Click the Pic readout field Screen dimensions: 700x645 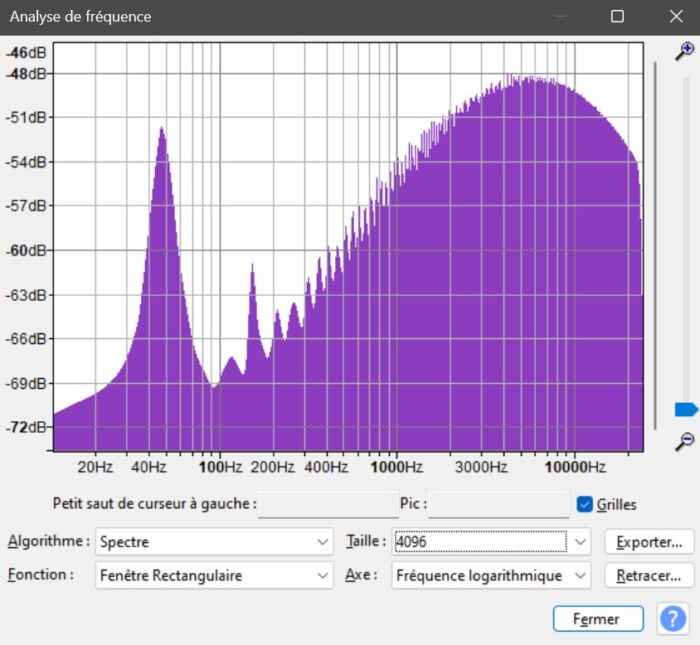tap(499, 504)
